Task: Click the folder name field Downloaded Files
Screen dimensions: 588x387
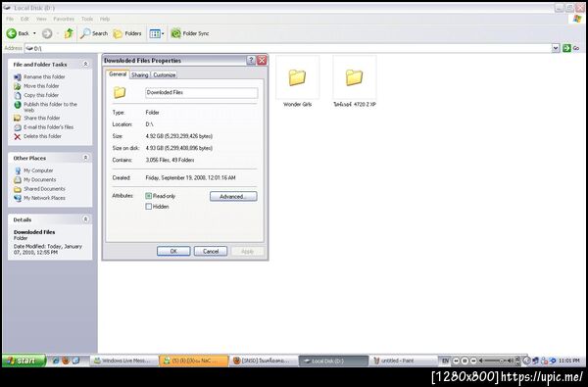Action: click(201, 93)
